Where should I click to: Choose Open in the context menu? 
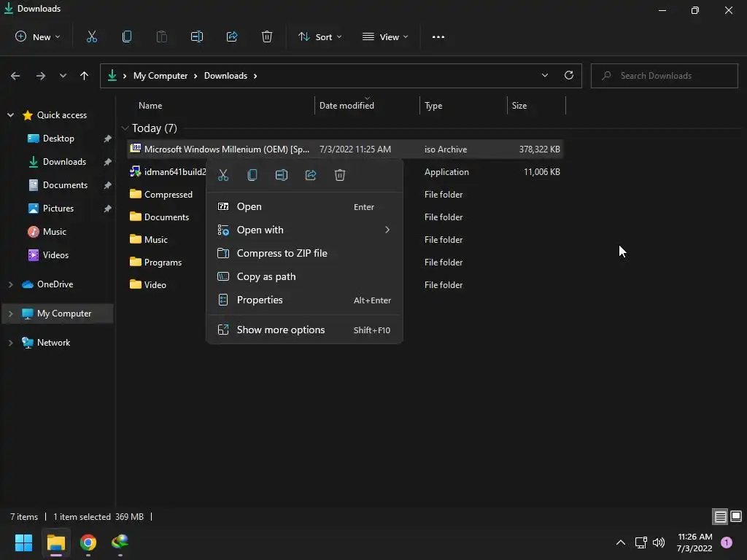(304, 206)
